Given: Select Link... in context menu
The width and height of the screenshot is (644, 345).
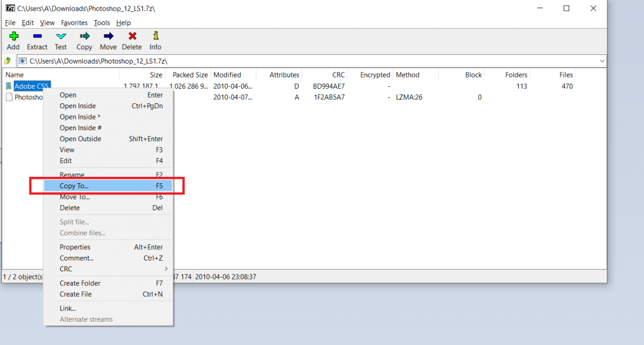Looking at the screenshot, I should pos(108,308).
